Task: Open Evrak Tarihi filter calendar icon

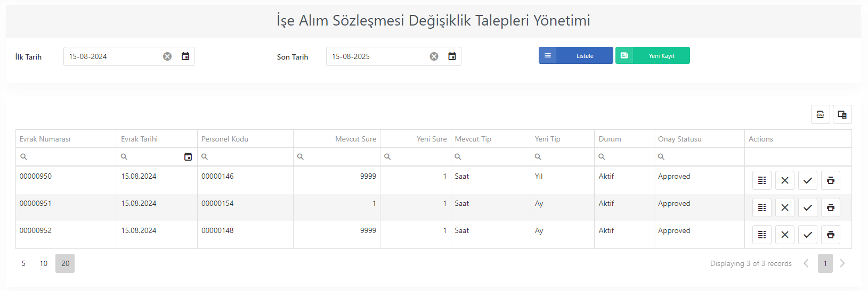Action: click(188, 157)
